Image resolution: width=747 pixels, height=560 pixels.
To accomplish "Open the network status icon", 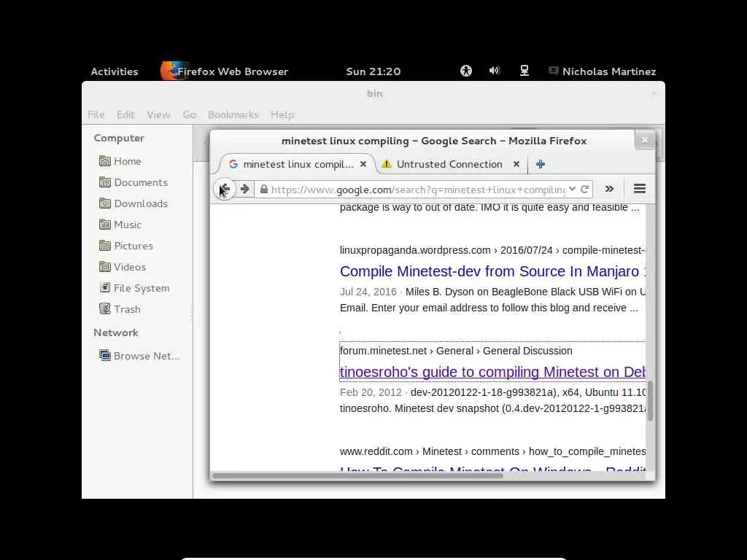I will 524,71.
